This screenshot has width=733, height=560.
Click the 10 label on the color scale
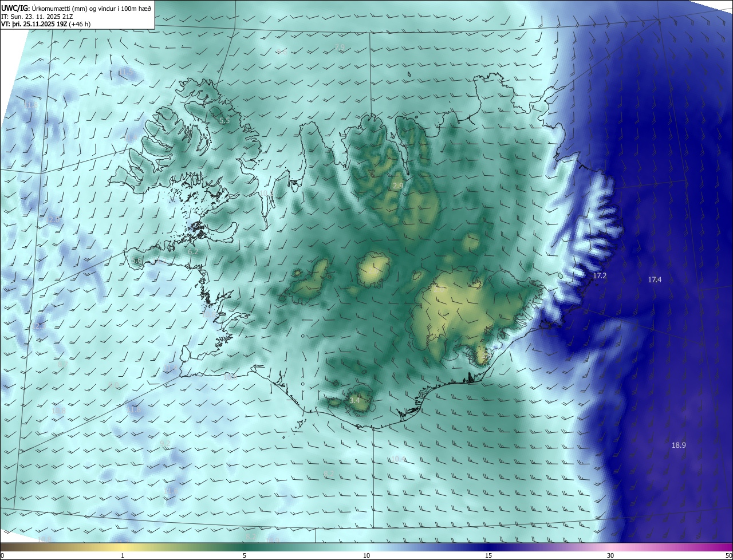pos(366,556)
